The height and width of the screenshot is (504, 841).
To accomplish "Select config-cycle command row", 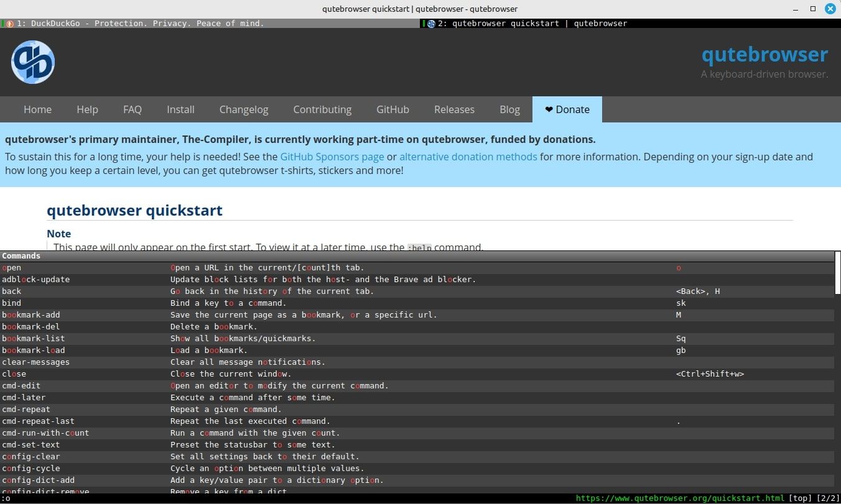I will coord(417,469).
